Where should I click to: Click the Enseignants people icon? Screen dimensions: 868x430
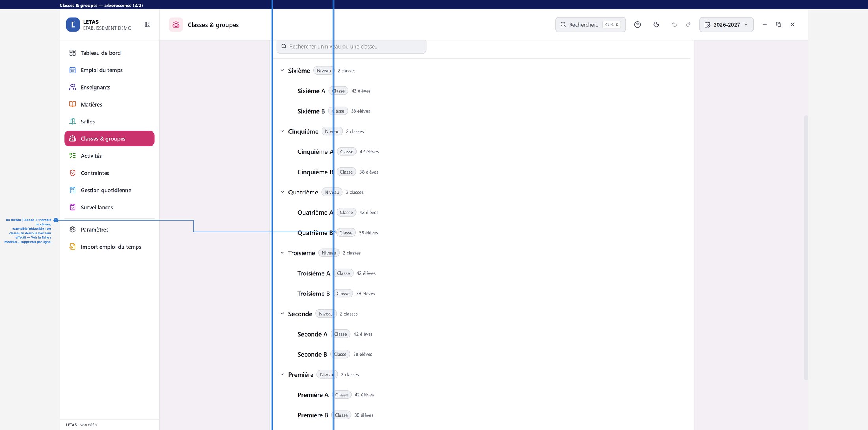pyautogui.click(x=73, y=87)
